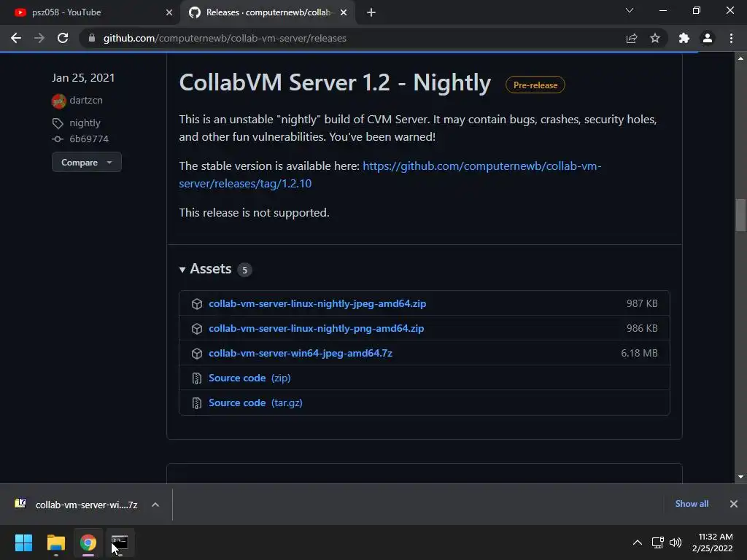Click the nightly tag icon
This screenshot has height=560, width=747.
(x=58, y=123)
